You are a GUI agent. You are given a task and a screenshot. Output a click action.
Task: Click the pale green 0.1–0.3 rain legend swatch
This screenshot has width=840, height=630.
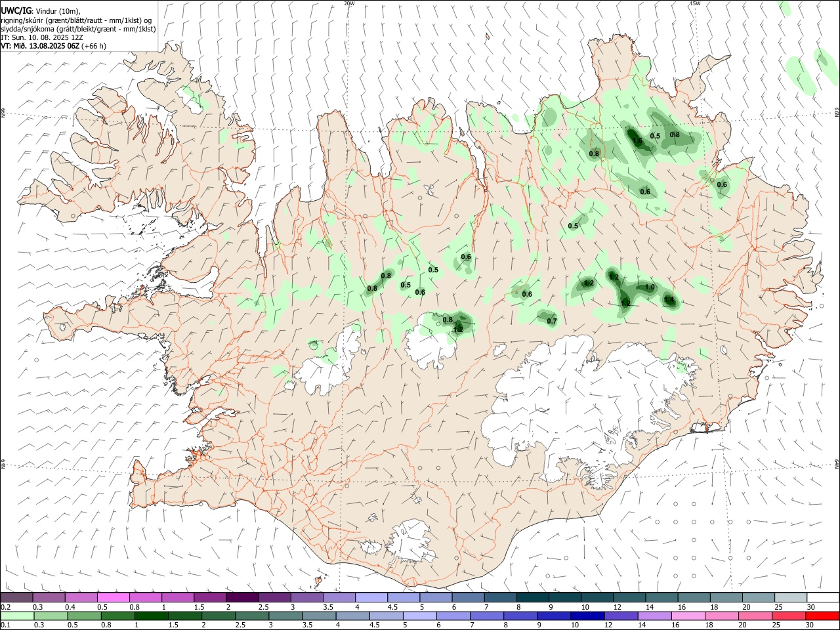point(18,616)
